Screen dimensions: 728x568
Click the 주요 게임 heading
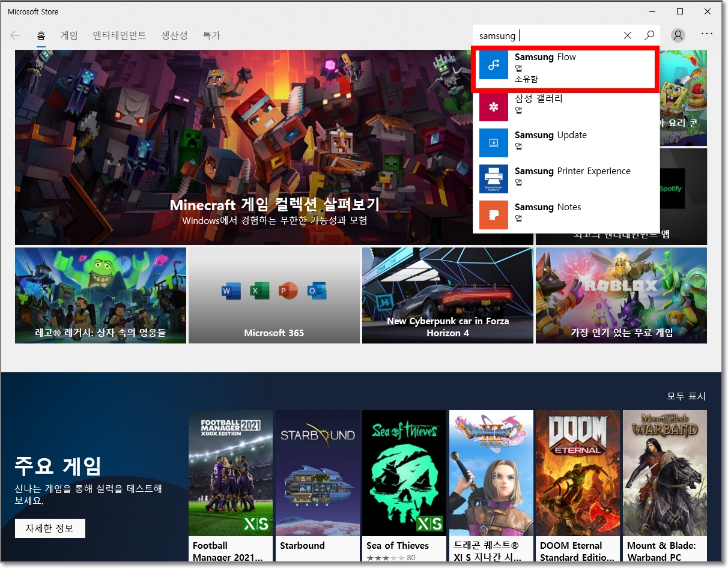58,465
